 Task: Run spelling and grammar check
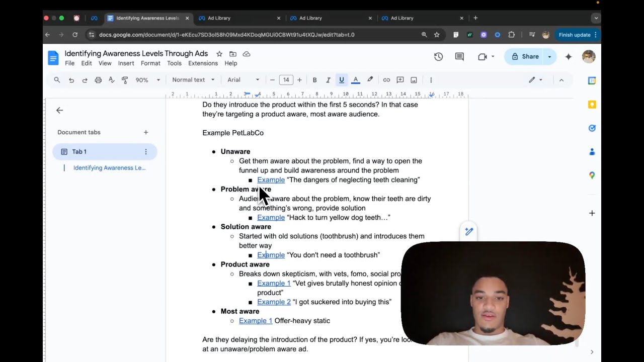click(111, 80)
